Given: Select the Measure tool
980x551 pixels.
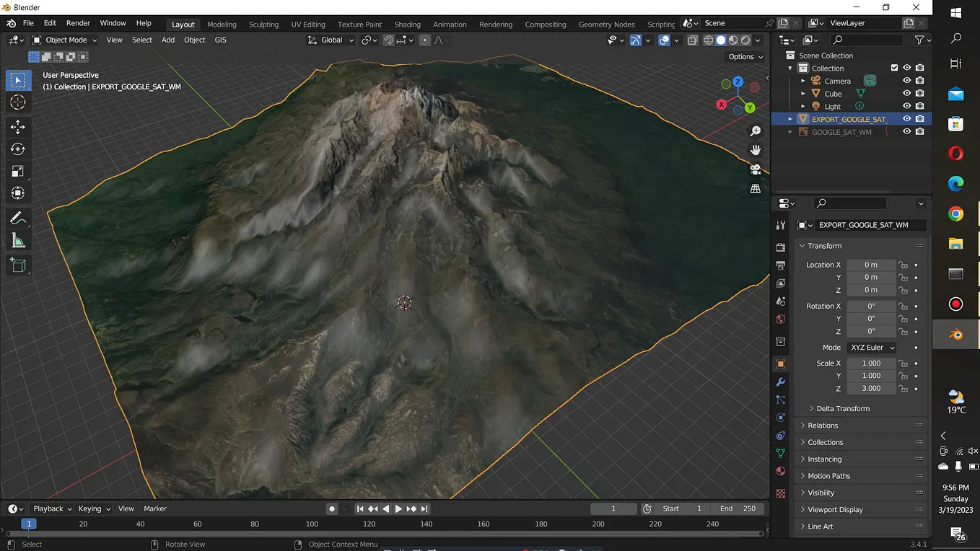Looking at the screenshot, I should pos(18,240).
